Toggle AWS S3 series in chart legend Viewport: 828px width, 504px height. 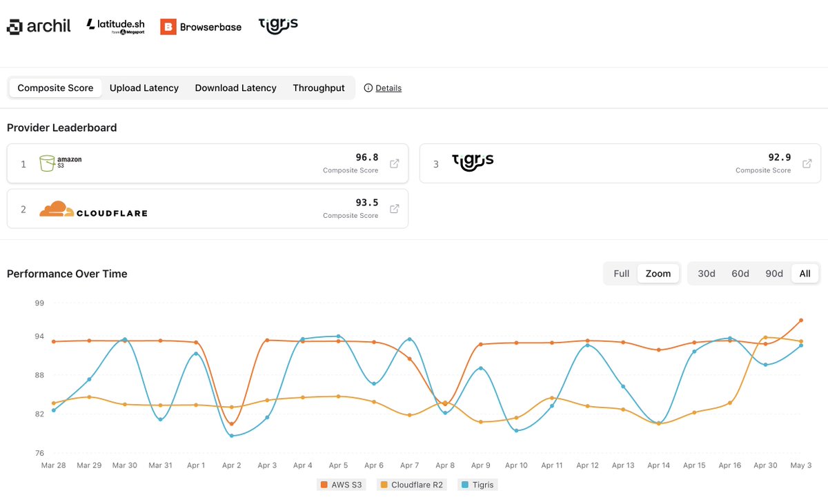pyautogui.click(x=342, y=485)
